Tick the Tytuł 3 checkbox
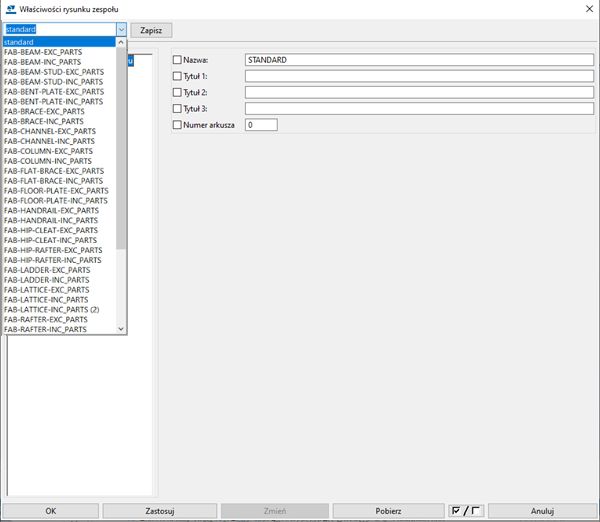Viewport: 600px width, 522px height. coord(178,108)
